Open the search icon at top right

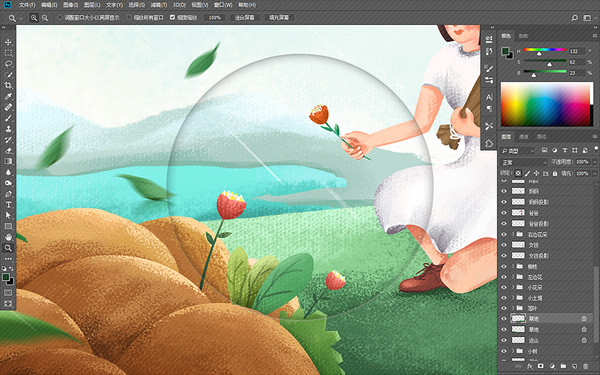pyautogui.click(x=574, y=18)
